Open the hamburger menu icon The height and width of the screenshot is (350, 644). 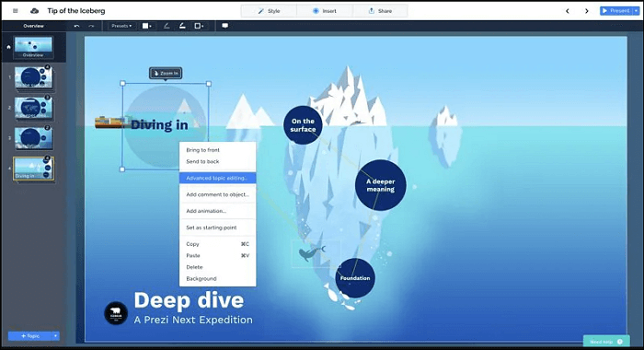coord(16,11)
